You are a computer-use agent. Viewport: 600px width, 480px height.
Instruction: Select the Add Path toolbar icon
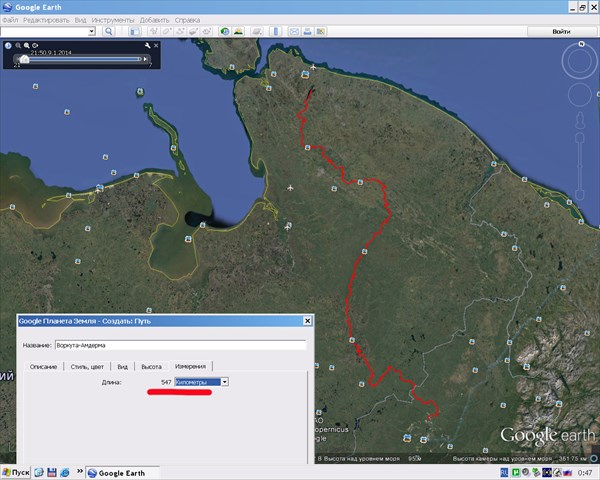(180, 31)
